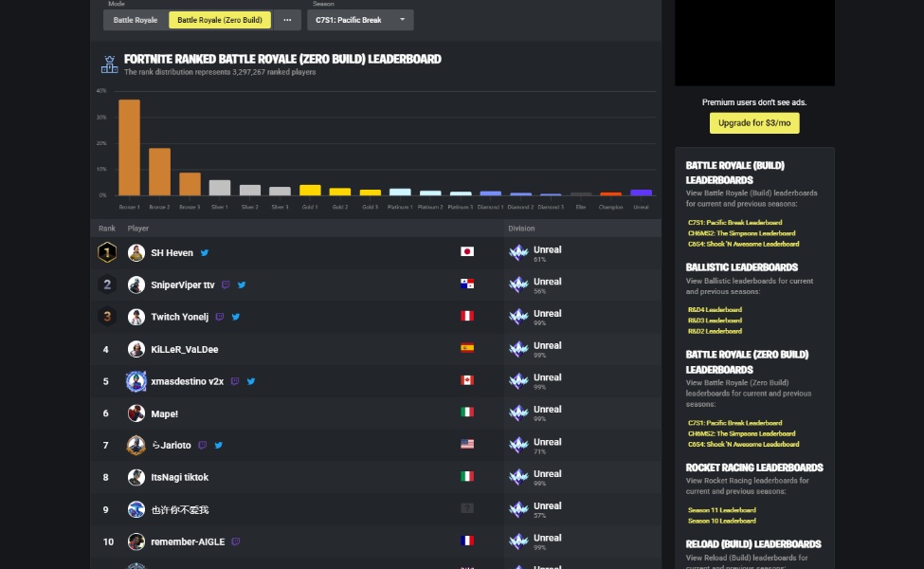Open the more modes ellipsis button

(x=287, y=20)
